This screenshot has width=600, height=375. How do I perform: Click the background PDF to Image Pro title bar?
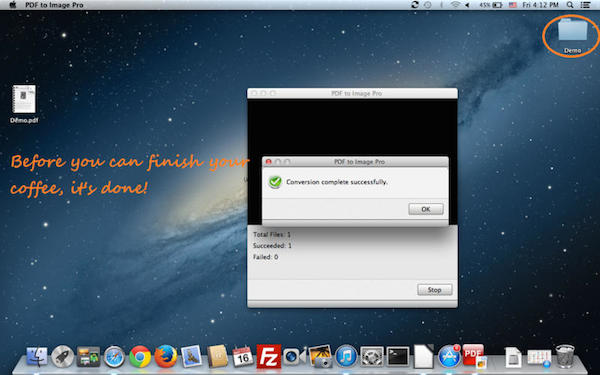tap(352, 93)
